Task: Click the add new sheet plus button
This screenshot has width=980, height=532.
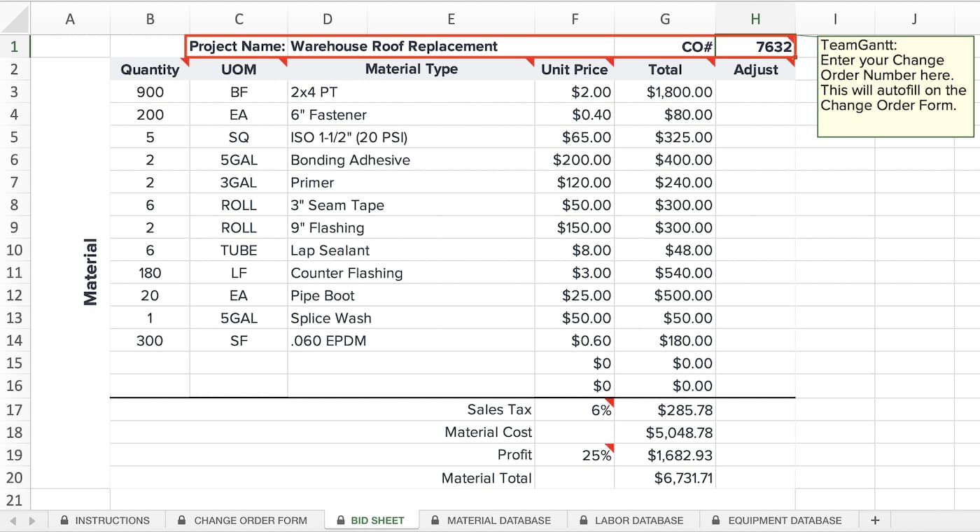Action: (874, 520)
